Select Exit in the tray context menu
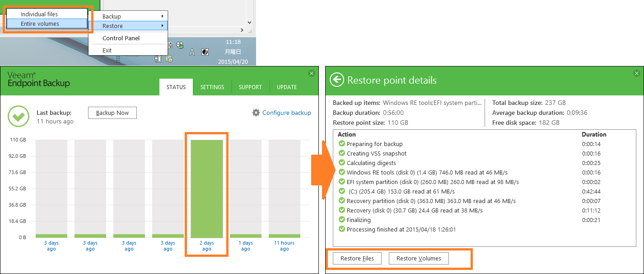The image size is (644, 274). [x=128, y=51]
